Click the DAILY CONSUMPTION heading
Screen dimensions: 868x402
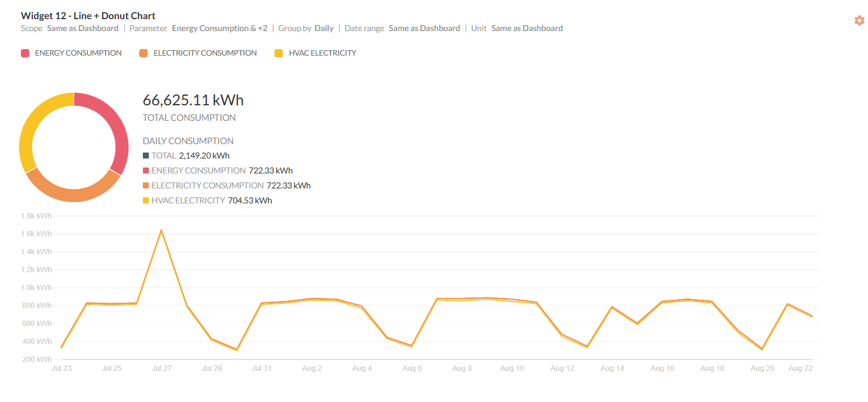188,141
